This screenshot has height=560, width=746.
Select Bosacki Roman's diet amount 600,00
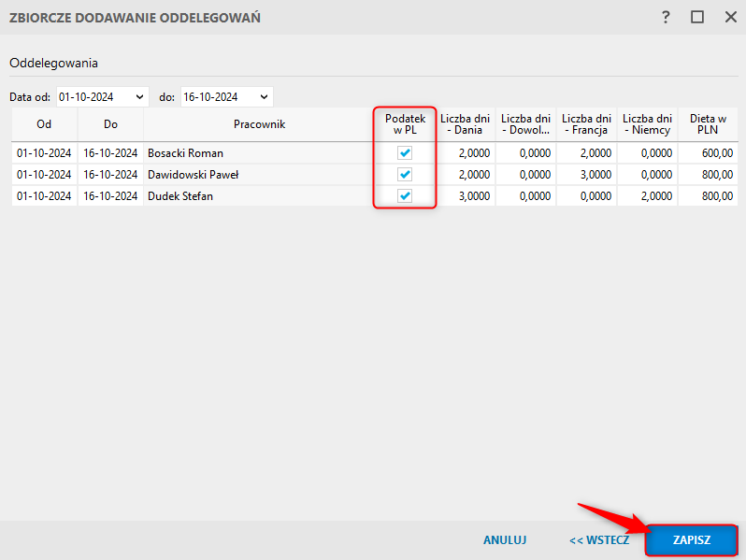708,153
